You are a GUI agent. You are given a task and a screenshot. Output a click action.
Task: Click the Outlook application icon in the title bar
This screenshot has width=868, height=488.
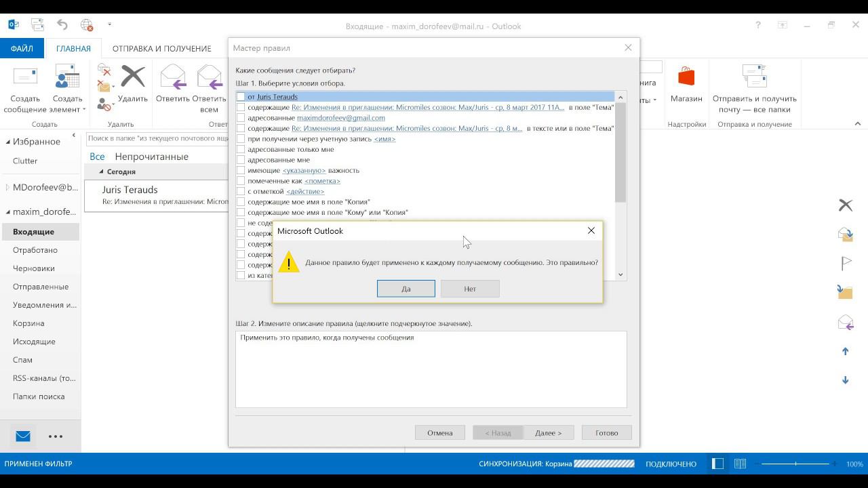[x=14, y=25]
